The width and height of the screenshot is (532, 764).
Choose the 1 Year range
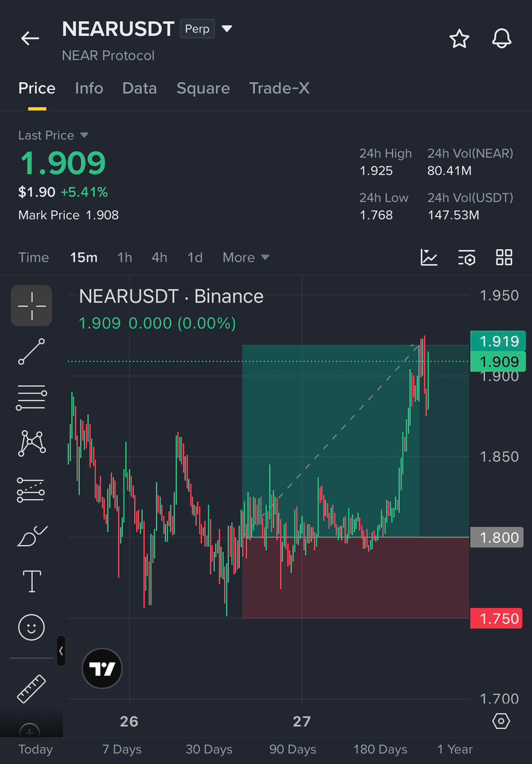pyautogui.click(x=454, y=749)
